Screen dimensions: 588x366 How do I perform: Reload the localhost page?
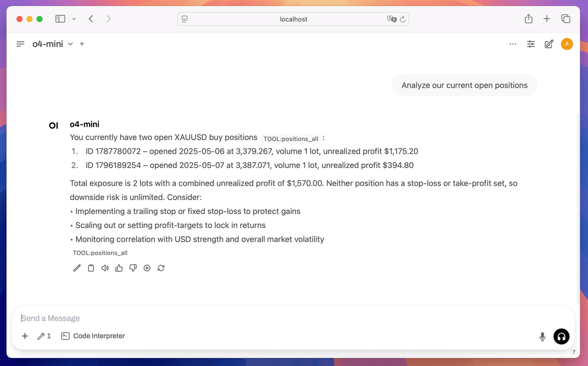[x=403, y=19]
